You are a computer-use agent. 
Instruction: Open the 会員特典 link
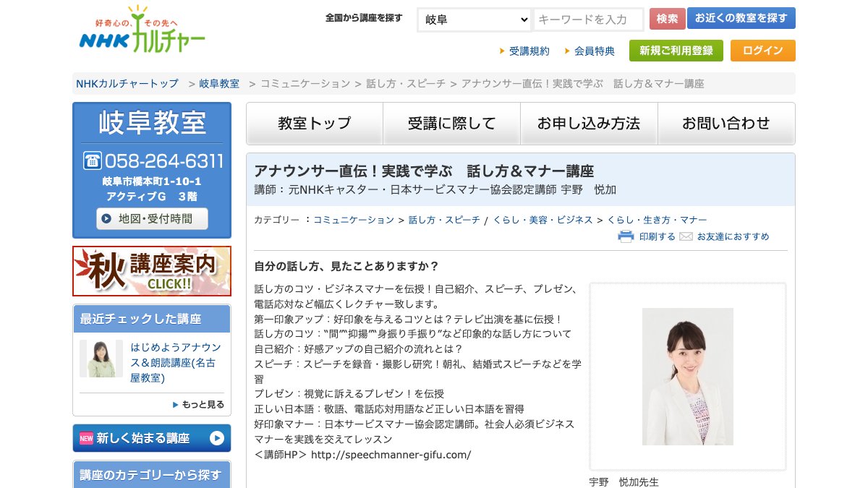point(595,51)
